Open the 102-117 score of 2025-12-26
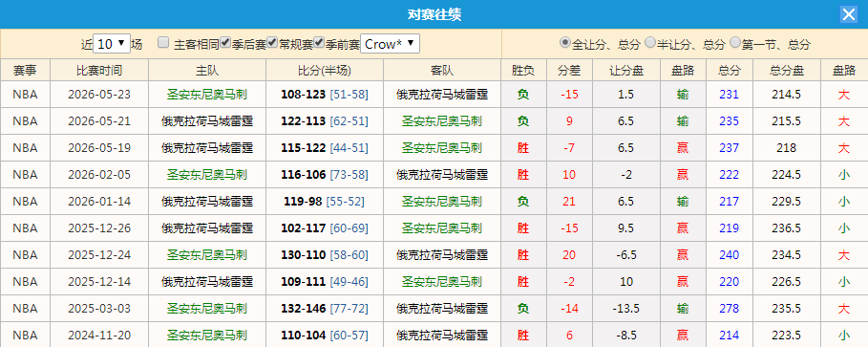 tap(304, 228)
